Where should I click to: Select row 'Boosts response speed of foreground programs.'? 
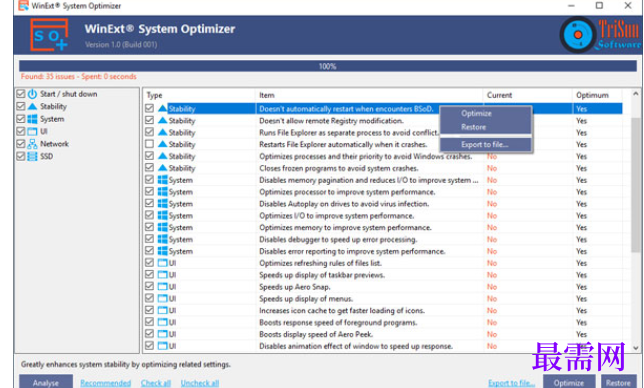383,322
